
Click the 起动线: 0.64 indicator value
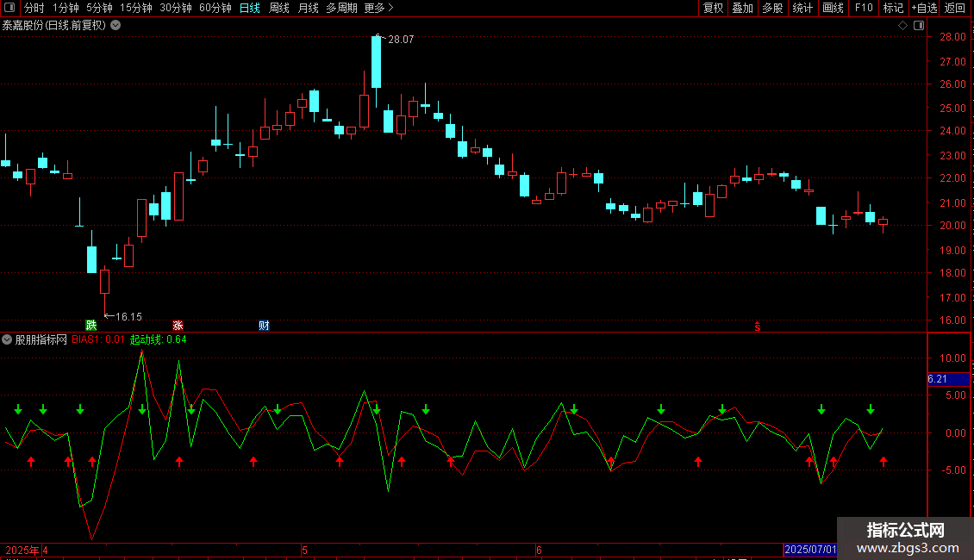(159, 339)
